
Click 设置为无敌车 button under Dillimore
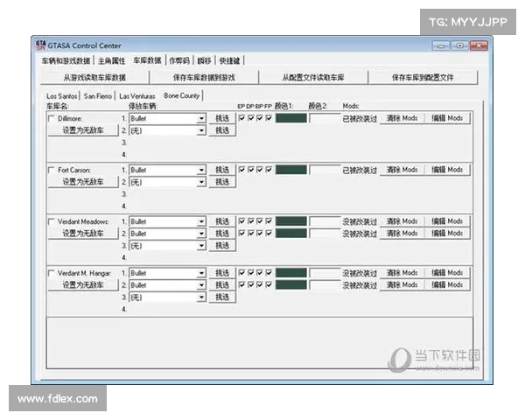coord(83,130)
